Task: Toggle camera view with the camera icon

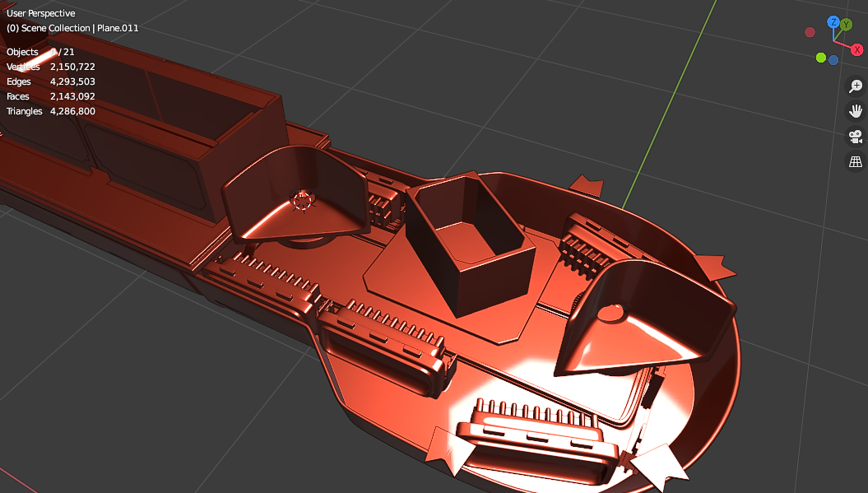Action: pos(856,136)
